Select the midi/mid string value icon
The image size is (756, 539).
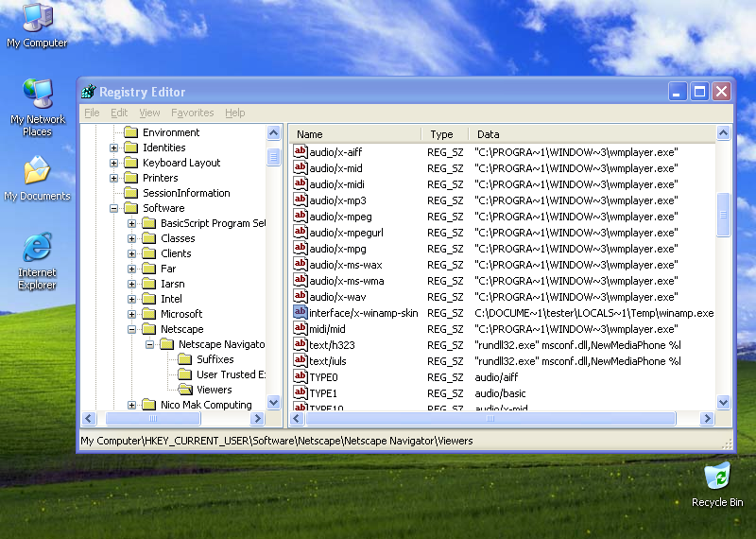301,329
